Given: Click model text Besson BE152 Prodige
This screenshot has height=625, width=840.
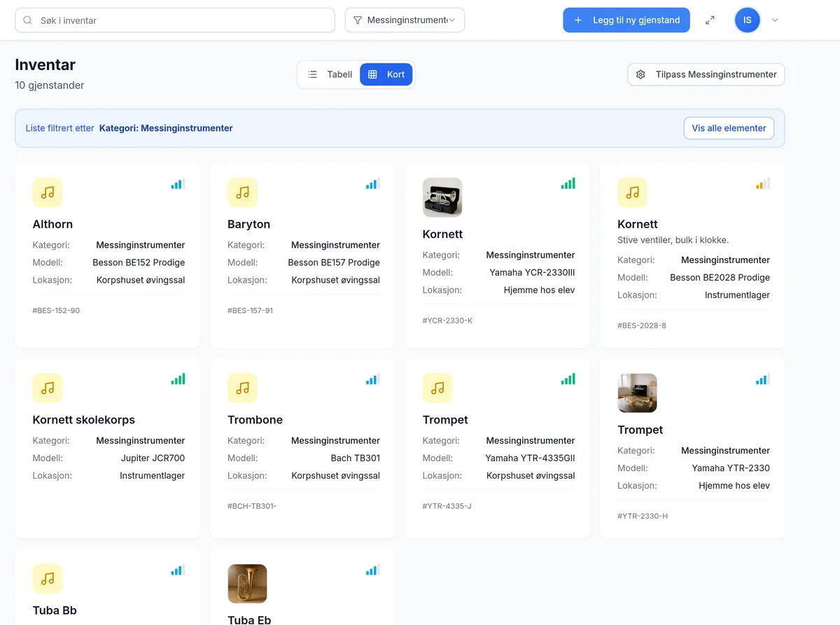Looking at the screenshot, I should click(139, 262).
